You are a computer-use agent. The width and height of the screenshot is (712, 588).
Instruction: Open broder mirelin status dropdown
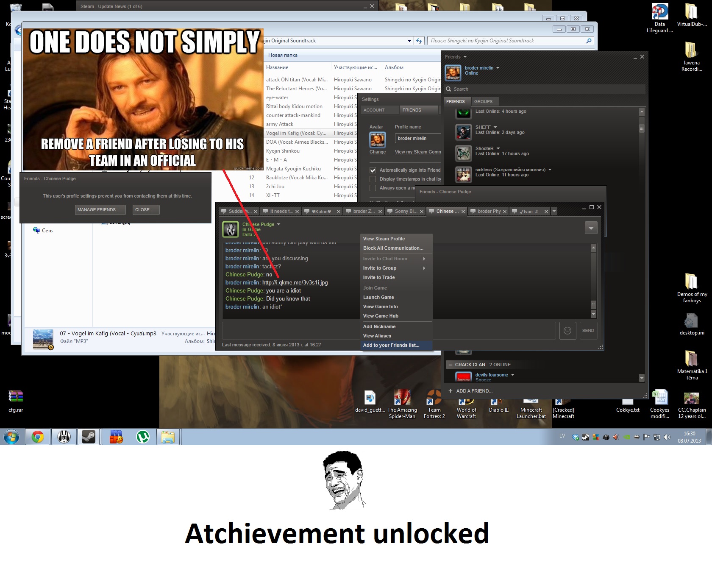[498, 68]
